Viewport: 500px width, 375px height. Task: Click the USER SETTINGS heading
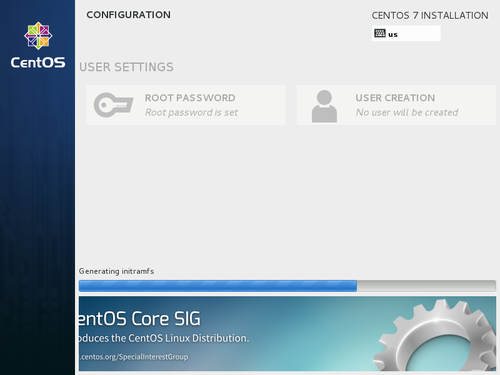click(126, 67)
